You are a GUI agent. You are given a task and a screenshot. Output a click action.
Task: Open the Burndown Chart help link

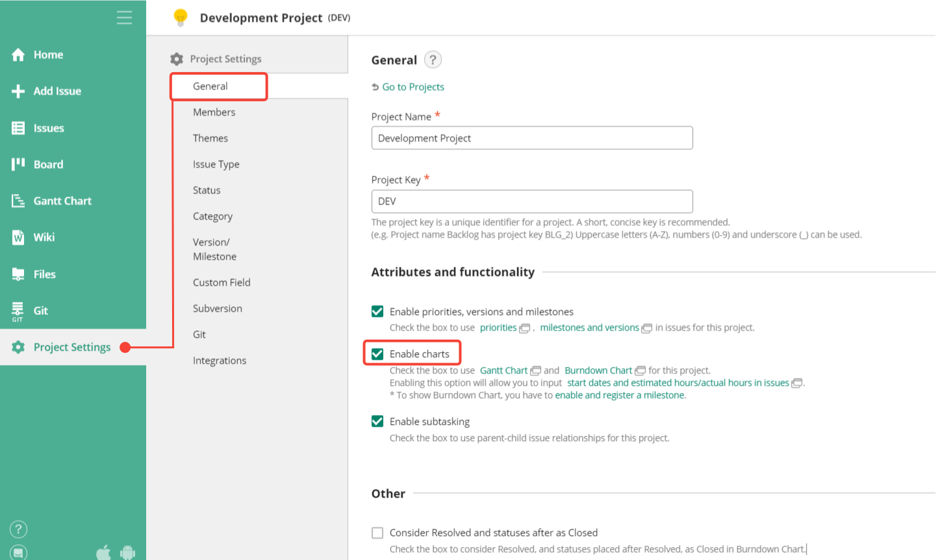[x=598, y=370]
